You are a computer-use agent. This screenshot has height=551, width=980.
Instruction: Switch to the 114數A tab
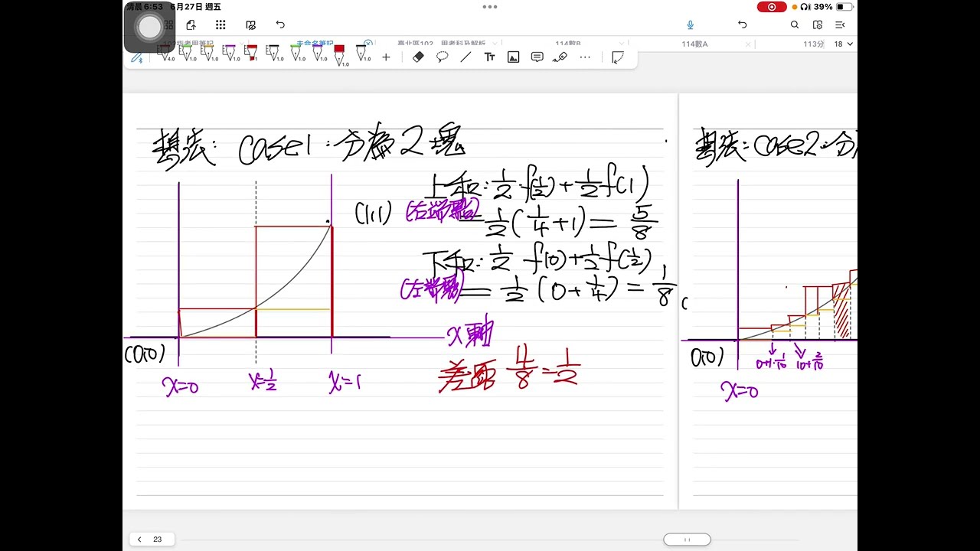694,44
